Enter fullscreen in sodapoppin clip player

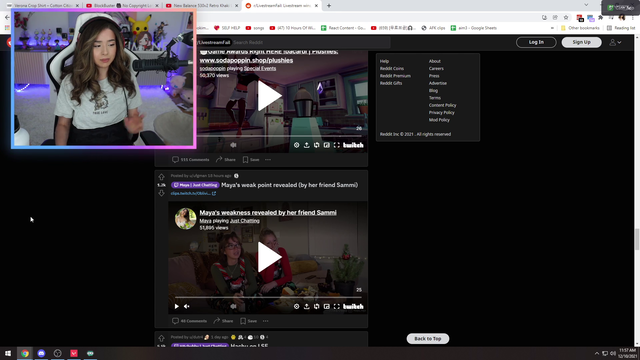[337, 145]
